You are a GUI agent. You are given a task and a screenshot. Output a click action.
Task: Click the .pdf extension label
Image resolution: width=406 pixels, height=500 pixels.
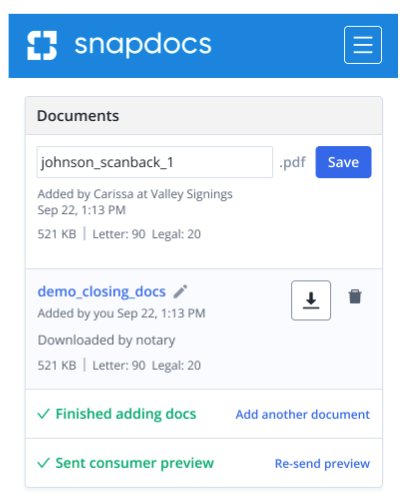click(x=292, y=162)
